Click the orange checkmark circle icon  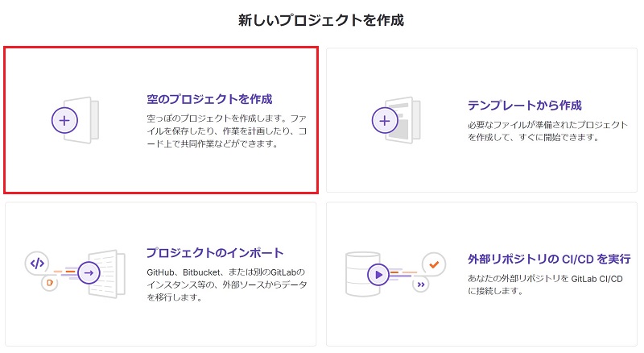pos(434,264)
